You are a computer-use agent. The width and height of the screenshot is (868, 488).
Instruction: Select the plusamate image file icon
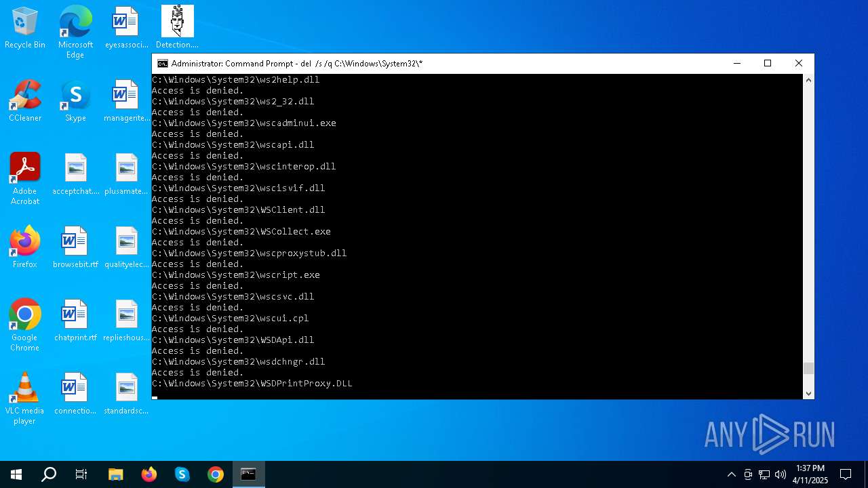[126, 174]
